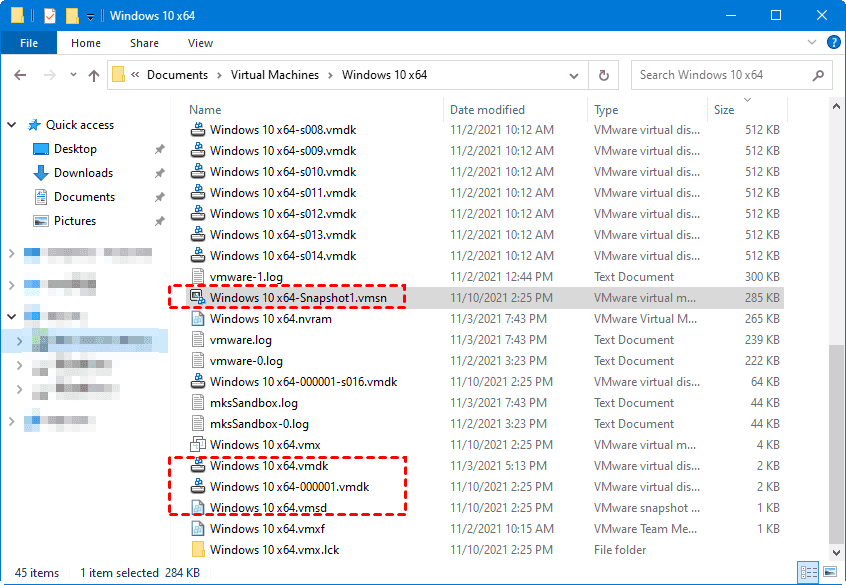Switch to the Home ribbon tab
Image resolution: width=846 pixels, height=585 pixels.
(86, 43)
